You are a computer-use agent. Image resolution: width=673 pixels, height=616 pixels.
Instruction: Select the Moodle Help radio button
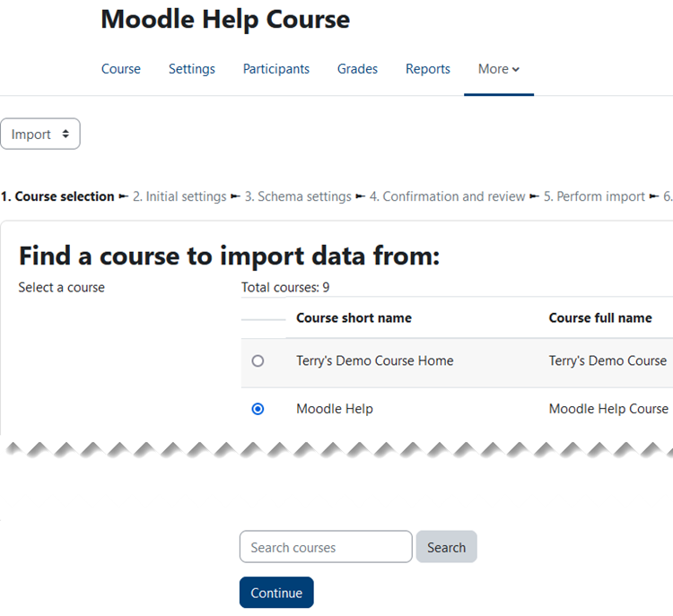pos(258,409)
